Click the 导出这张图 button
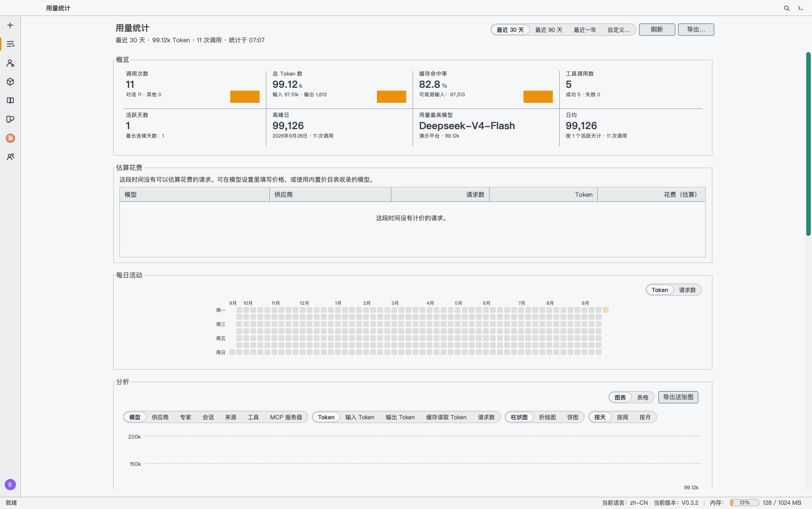 point(678,397)
